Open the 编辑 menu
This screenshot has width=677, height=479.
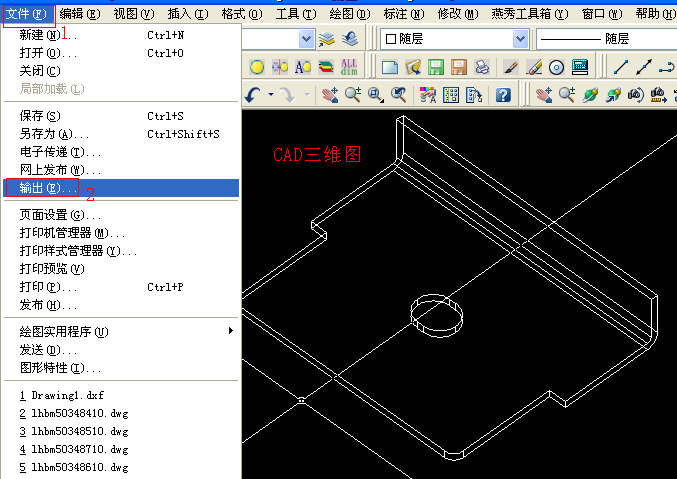(x=80, y=14)
